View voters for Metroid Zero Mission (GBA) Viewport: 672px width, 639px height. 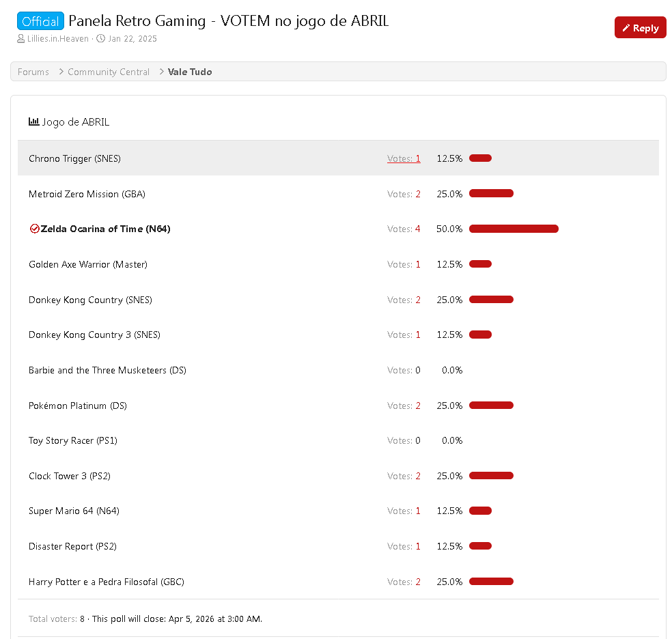pyautogui.click(x=404, y=194)
